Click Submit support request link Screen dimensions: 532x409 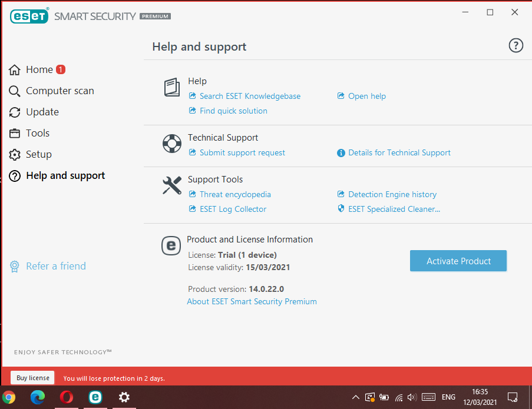[242, 153]
